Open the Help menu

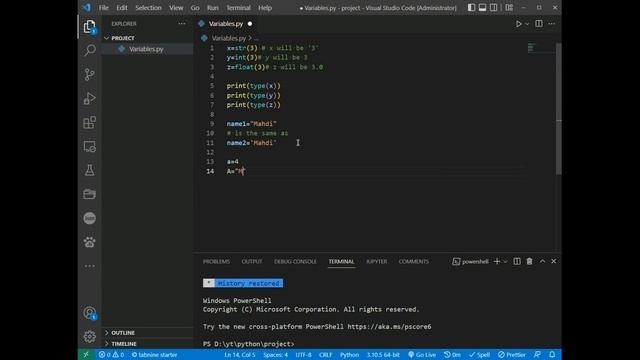pyautogui.click(x=265, y=8)
